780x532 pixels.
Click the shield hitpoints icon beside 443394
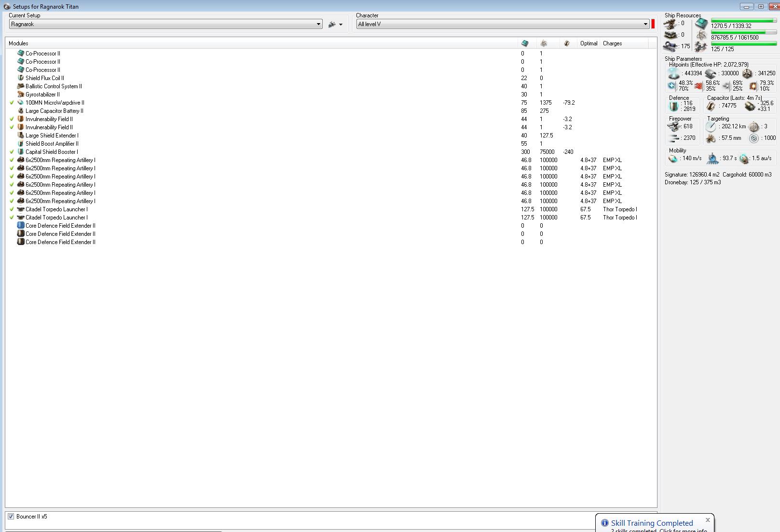[x=674, y=73]
